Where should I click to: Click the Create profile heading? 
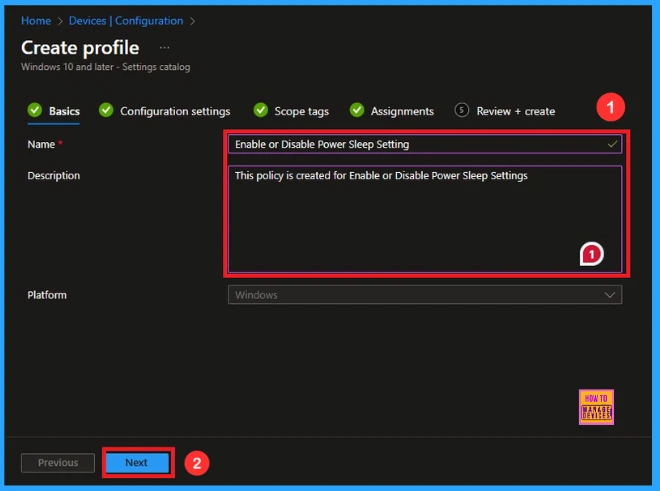(x=80, y=48)
